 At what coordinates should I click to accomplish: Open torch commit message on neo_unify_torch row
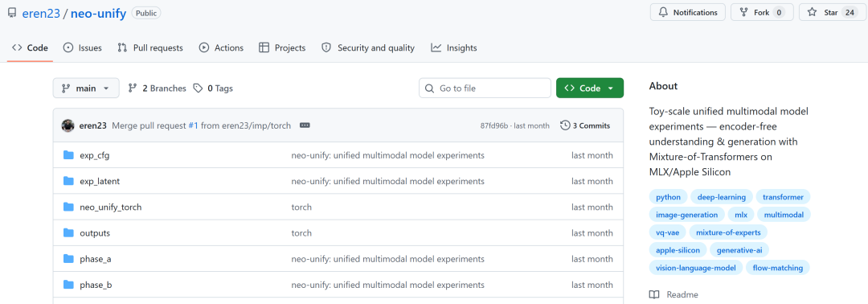301,207
